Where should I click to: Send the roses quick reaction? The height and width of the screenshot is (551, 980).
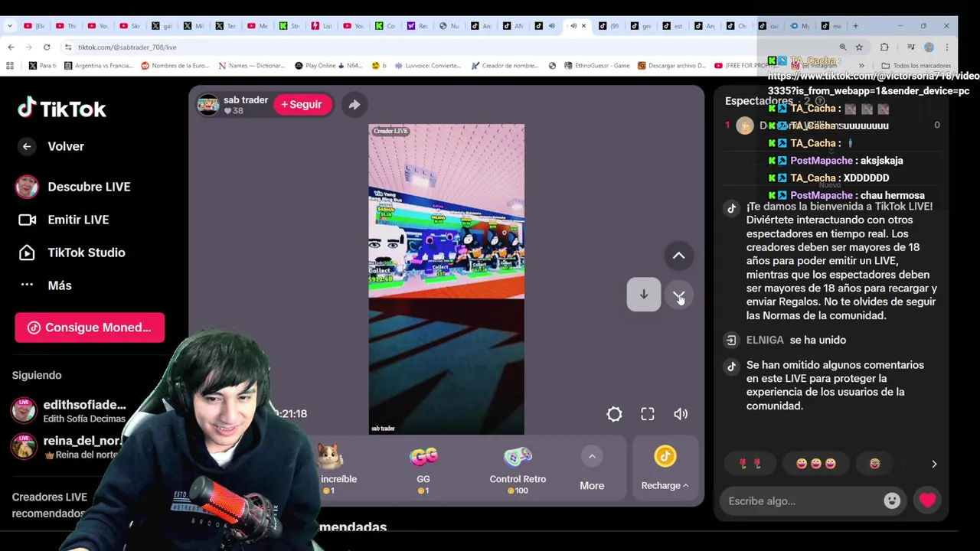(x=750, y=464)
